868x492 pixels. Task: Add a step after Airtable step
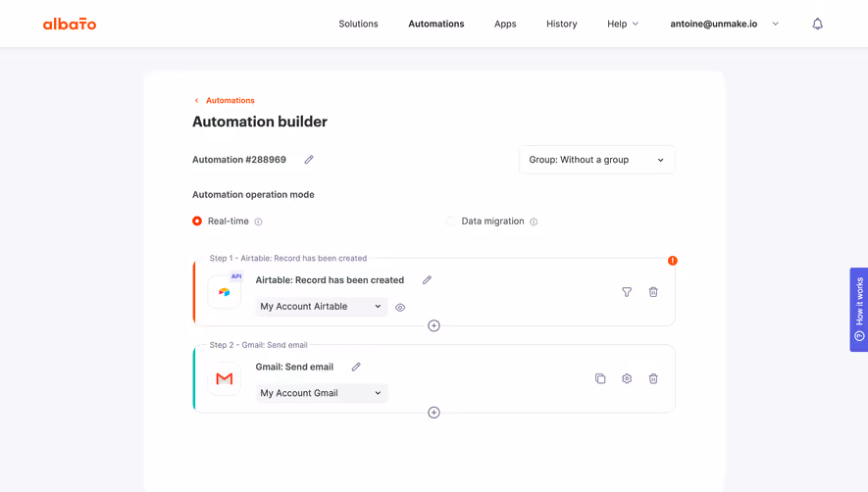(x=434, y=325)
